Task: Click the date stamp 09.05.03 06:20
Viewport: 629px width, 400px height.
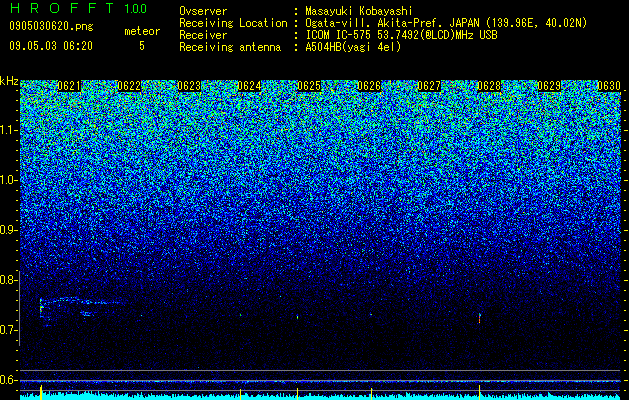Action: pyautogui.click(x=51, y=46)
